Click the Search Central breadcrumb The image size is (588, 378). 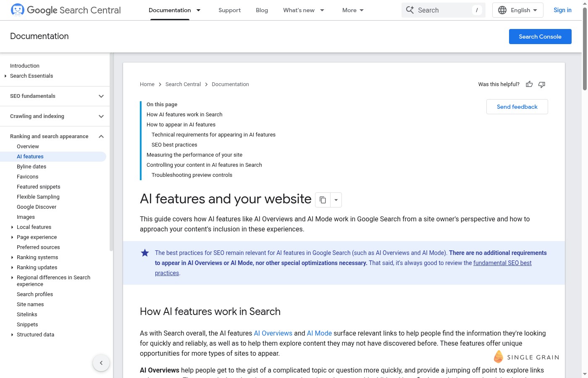[183, 84]
